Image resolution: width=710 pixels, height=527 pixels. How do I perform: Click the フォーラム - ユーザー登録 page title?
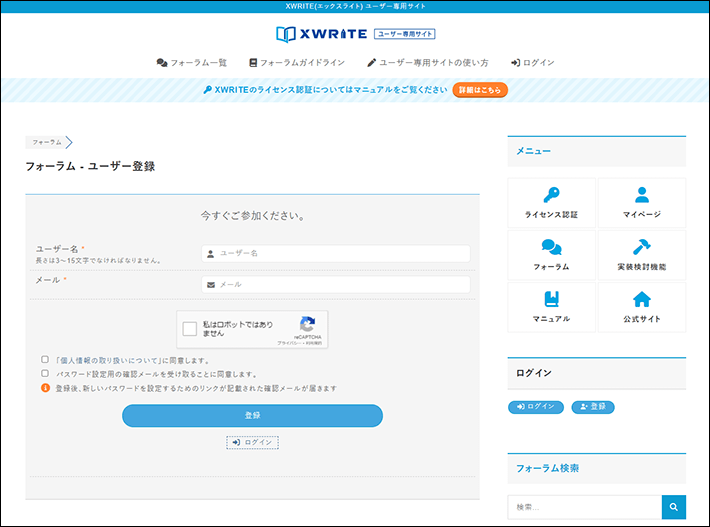tap(90, 166)
